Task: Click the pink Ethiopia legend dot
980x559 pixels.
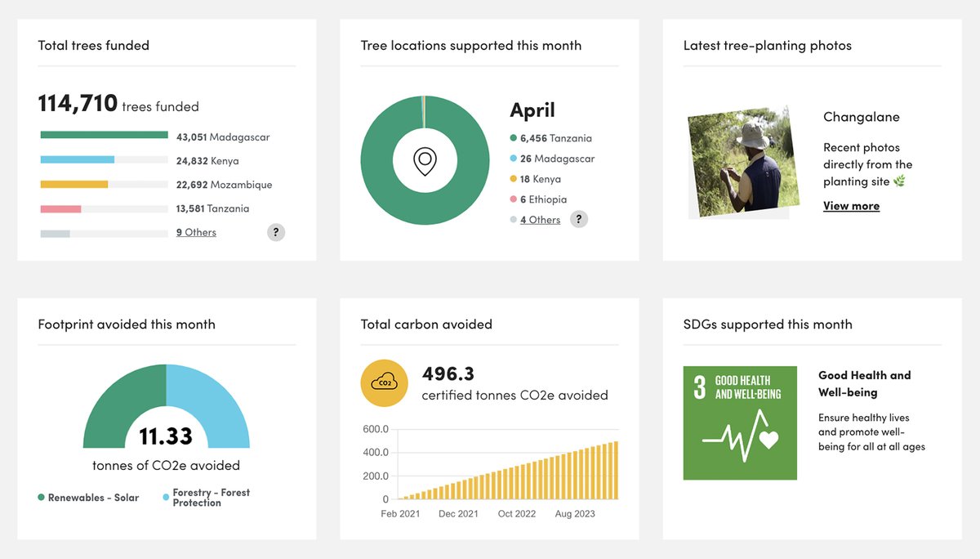Action: [x=513, y=199]
